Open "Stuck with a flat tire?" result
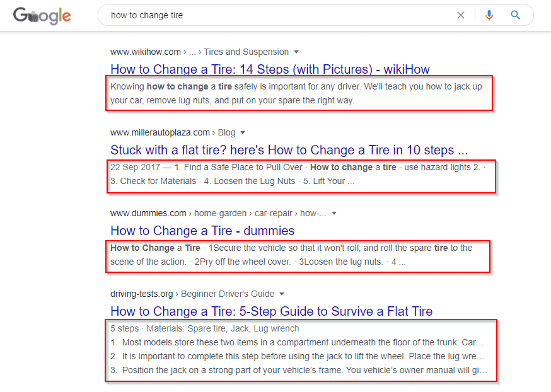The width and height of the screenshot is (551, 392). (x=289, y=150)
